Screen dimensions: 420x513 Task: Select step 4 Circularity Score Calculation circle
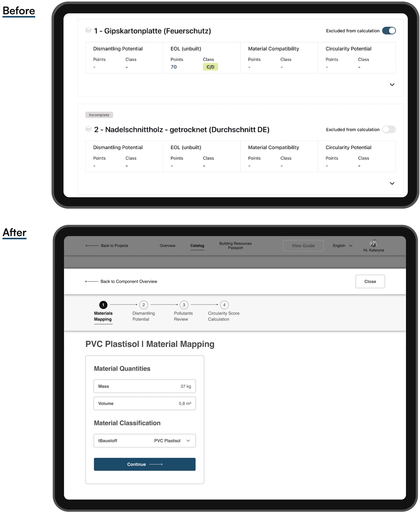224,305
